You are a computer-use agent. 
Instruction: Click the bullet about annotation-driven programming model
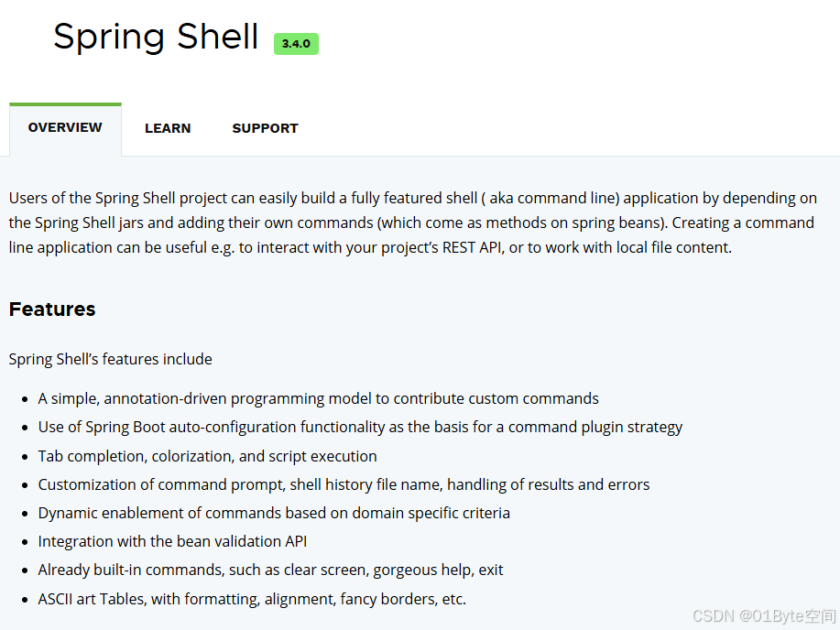(318, 398)
